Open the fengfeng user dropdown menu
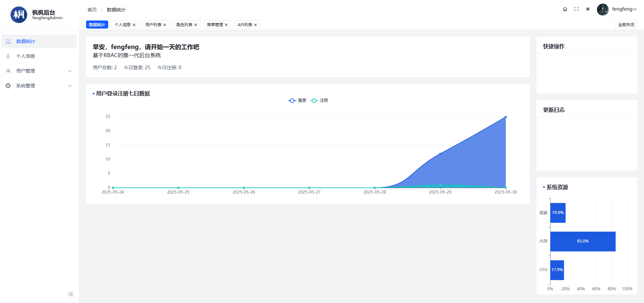Viewport: 644px width, 303px height. [624, 9]
